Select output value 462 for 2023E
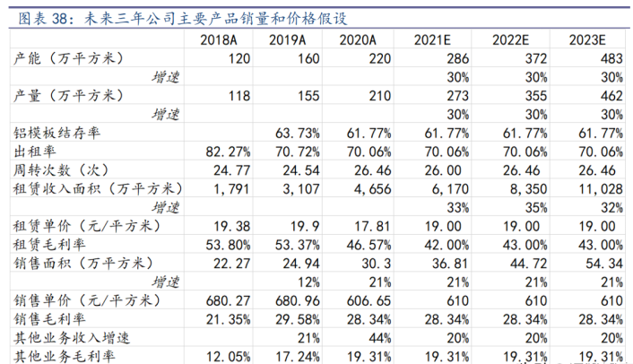The width and height of the screenshot is (633, 364). [611, 96]
